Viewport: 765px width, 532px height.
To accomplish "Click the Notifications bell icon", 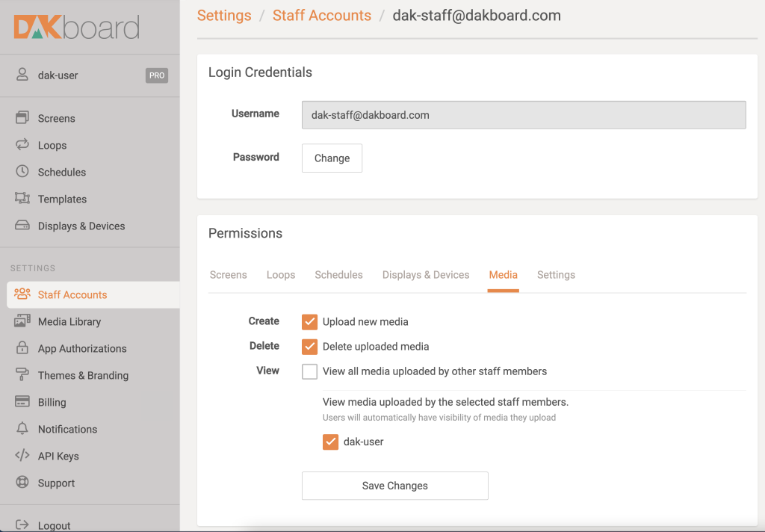I will click(x=22, y=428).
